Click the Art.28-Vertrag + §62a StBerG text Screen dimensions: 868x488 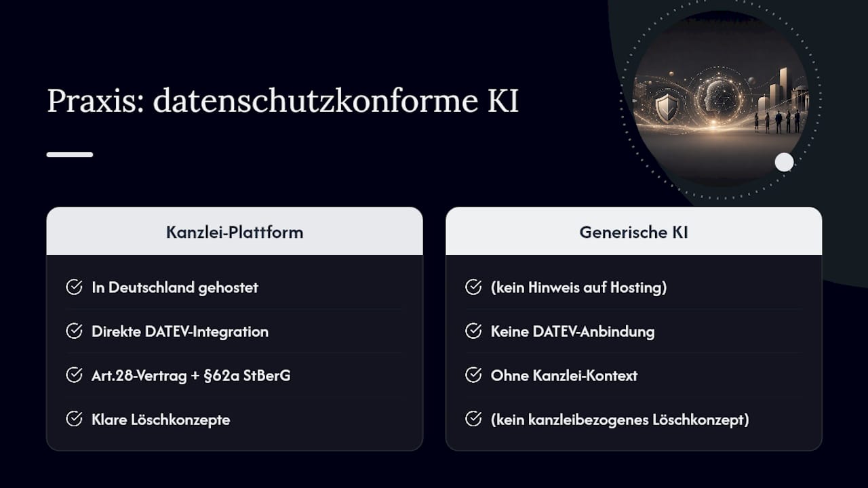[191, 375]
